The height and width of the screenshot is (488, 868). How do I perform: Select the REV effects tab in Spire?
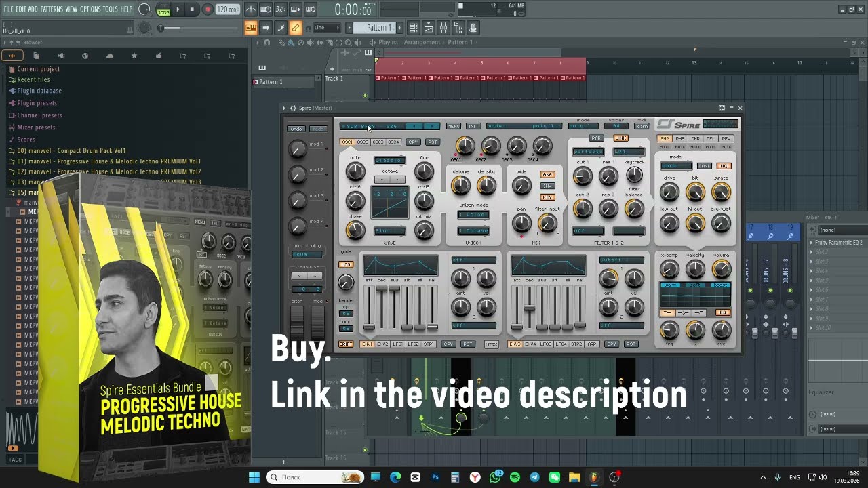tap(726, 139)
